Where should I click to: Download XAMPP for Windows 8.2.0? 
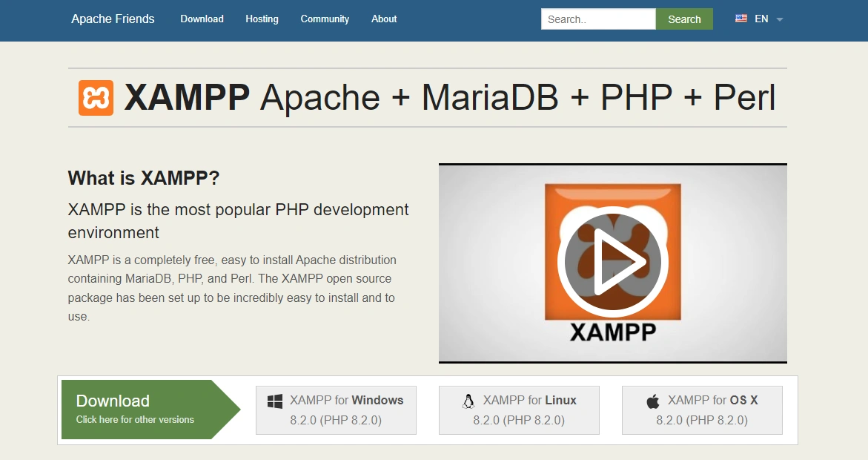(x=336, y=410)
